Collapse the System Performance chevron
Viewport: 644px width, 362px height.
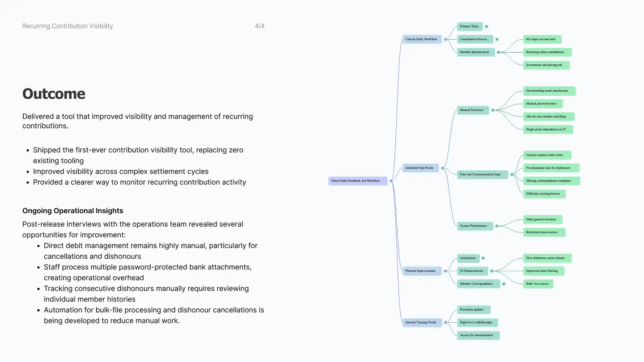[497, 226]
